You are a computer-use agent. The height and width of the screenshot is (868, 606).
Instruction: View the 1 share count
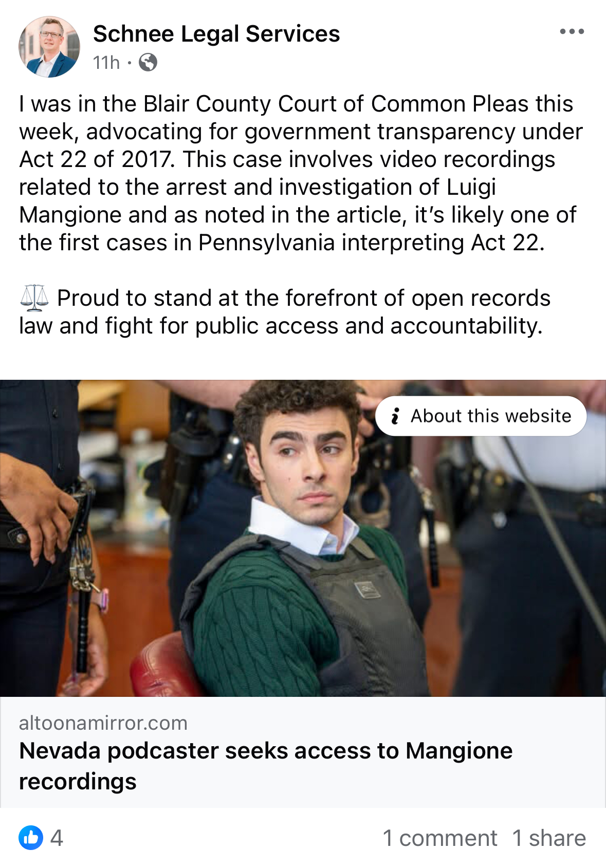549,838
